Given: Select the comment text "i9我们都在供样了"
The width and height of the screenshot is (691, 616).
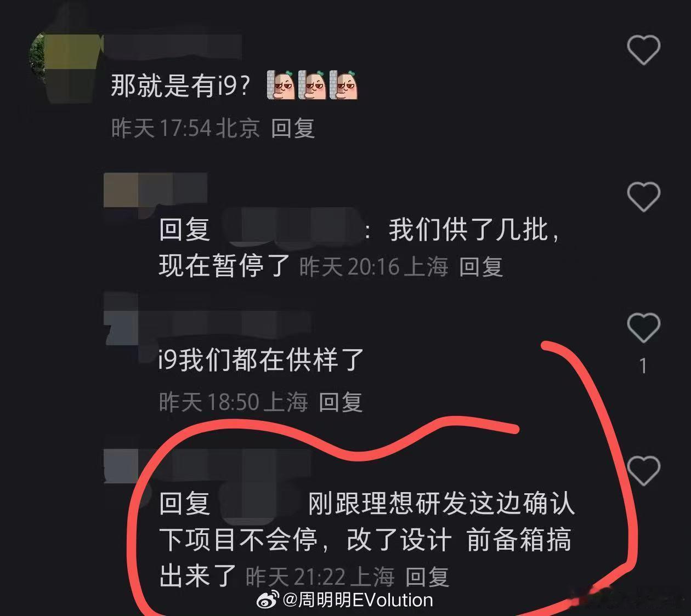Looking at the screenshot, I should (x=261, y=361).
